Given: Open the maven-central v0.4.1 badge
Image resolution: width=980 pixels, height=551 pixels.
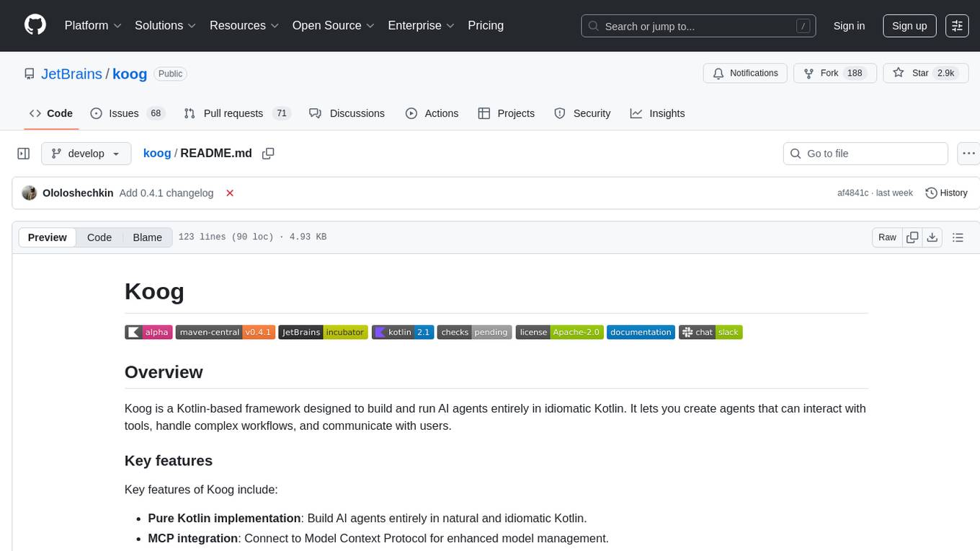Looking at the screenshot, I should [x=226, y=332].
